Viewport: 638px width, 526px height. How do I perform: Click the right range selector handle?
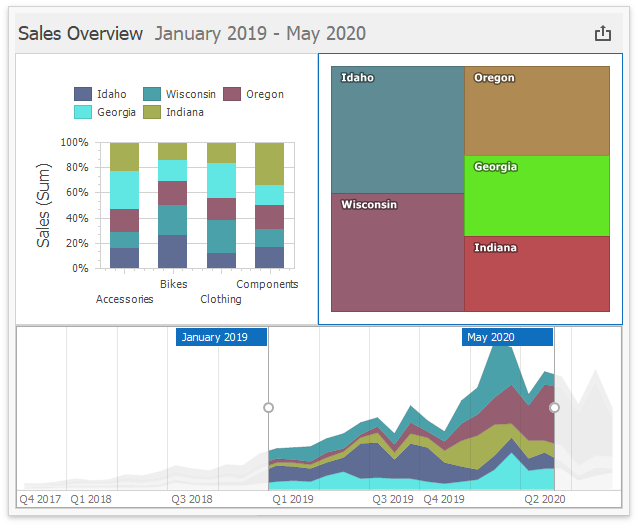[554, 407]
